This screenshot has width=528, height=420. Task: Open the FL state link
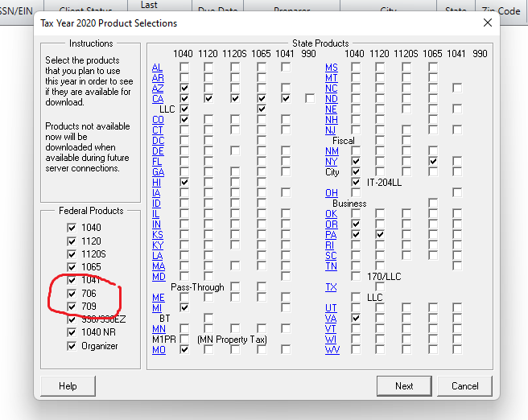tap(157, 161)
